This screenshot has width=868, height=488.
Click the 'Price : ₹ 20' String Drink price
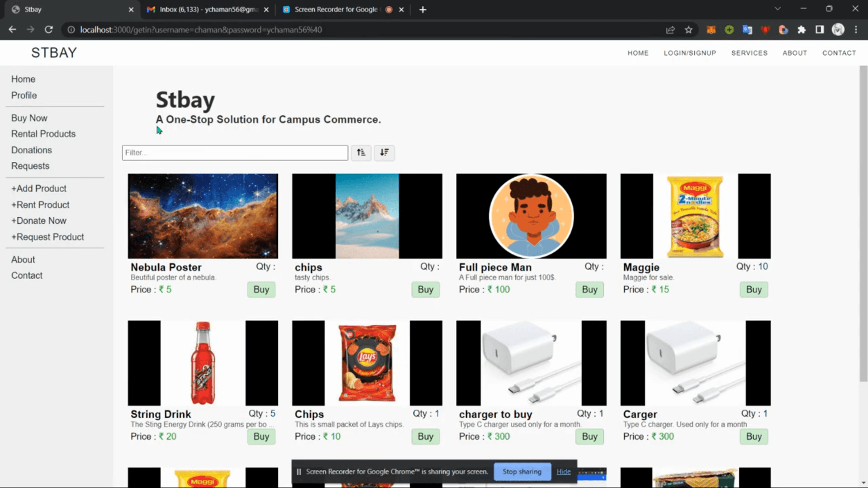[153, 436]
